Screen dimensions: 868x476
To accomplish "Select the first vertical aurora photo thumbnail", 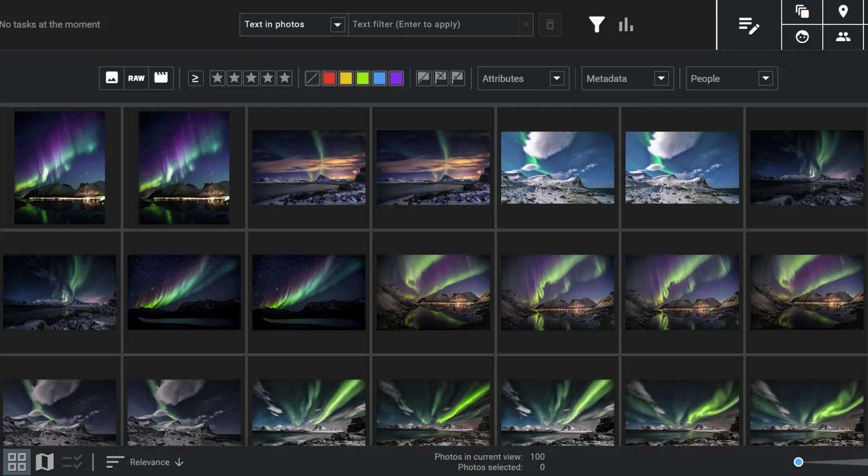I will [60, 168].
